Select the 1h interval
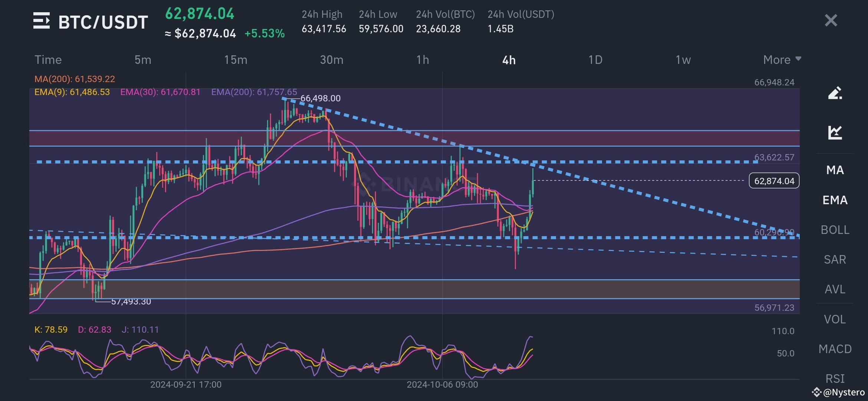Image resolution: width=868 pixels, height=401 pixels. click(x=423, y=59)
